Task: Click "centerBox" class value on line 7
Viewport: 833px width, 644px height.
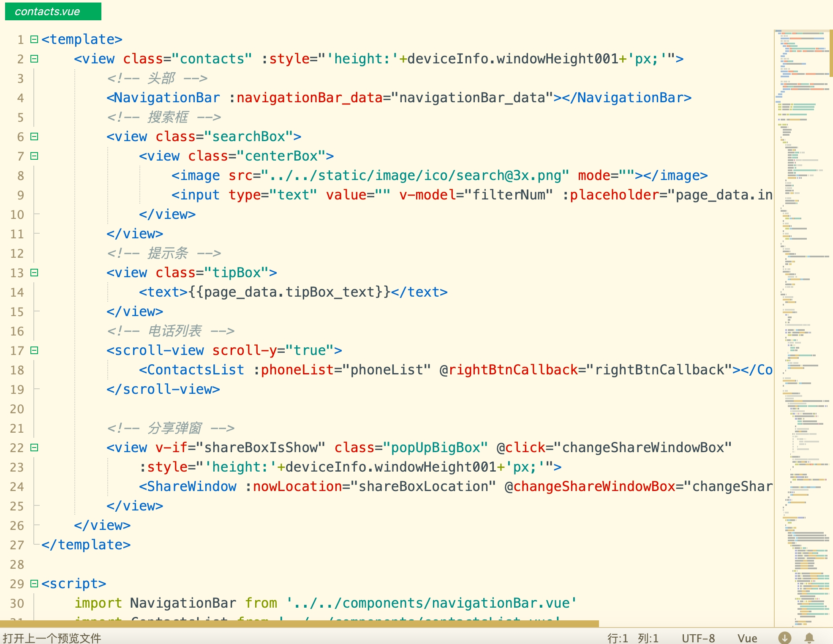Action: [x=281, y=156]
